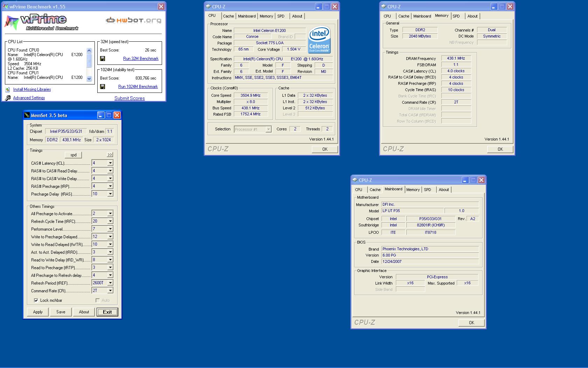Click the Exit button in MemSet

pyautogui.click(x=107, y=312)
